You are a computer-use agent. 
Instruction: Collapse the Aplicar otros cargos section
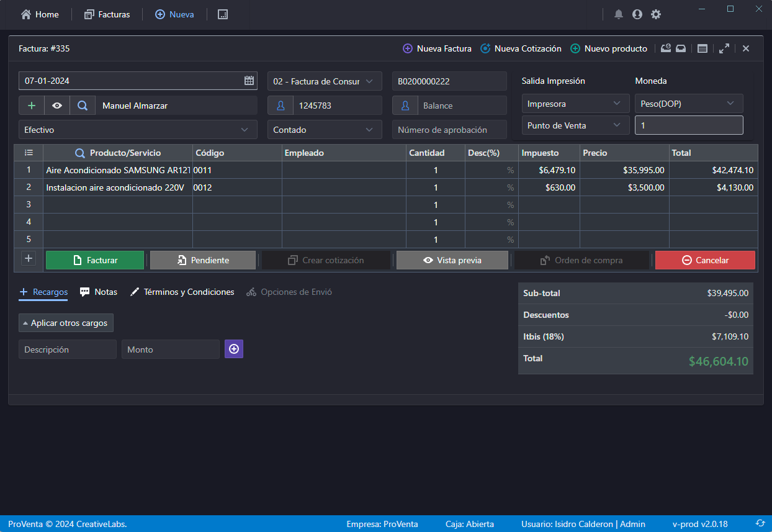tap(66, 322)
